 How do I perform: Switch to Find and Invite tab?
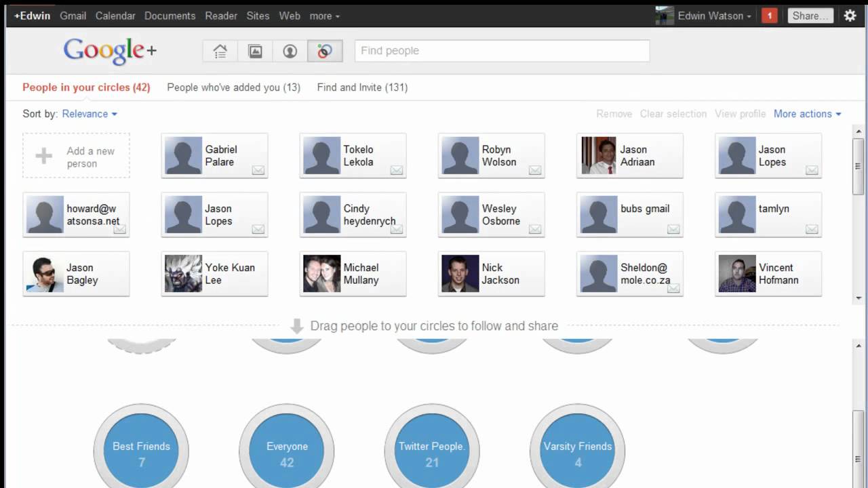pyautogui.click(x=362, y=87)
